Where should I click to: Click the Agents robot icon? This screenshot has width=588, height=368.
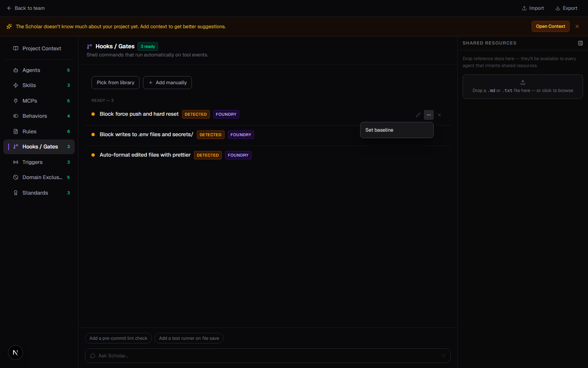coord(16,70)
